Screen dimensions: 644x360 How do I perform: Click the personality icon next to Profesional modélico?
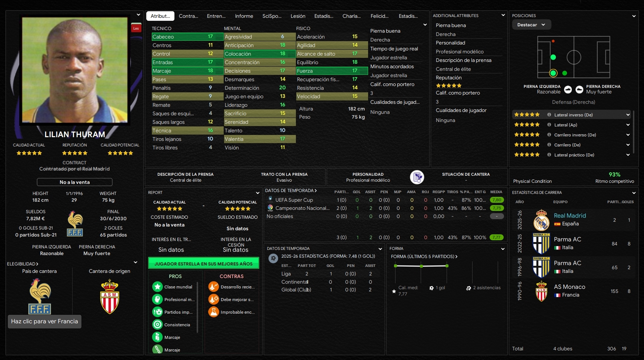tap(417, 177)
